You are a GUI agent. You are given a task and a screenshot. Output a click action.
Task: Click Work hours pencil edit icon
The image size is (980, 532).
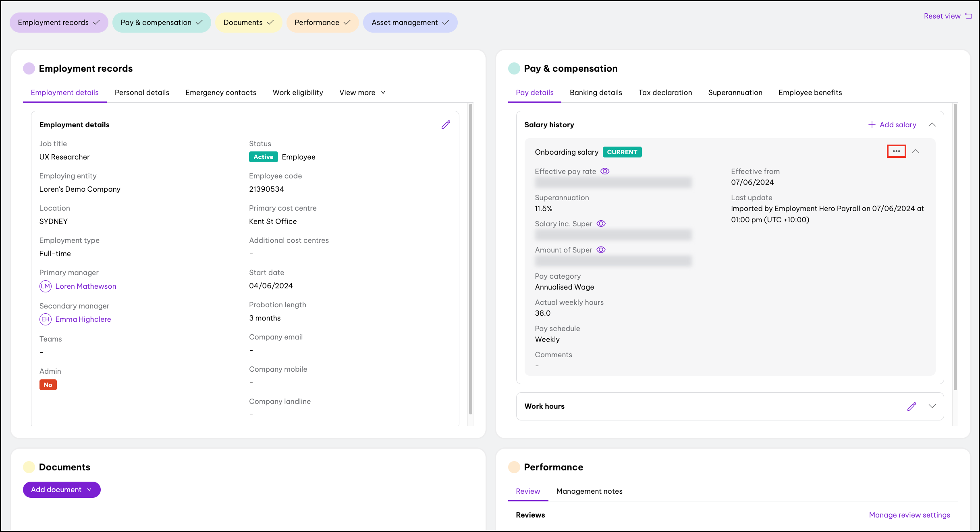click(x=911, y=406)
